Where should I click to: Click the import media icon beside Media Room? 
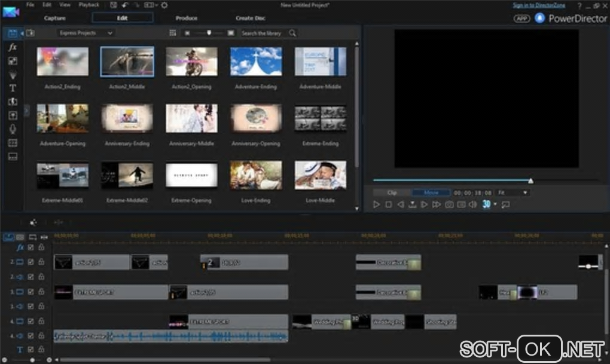click(x=30, y=33)
